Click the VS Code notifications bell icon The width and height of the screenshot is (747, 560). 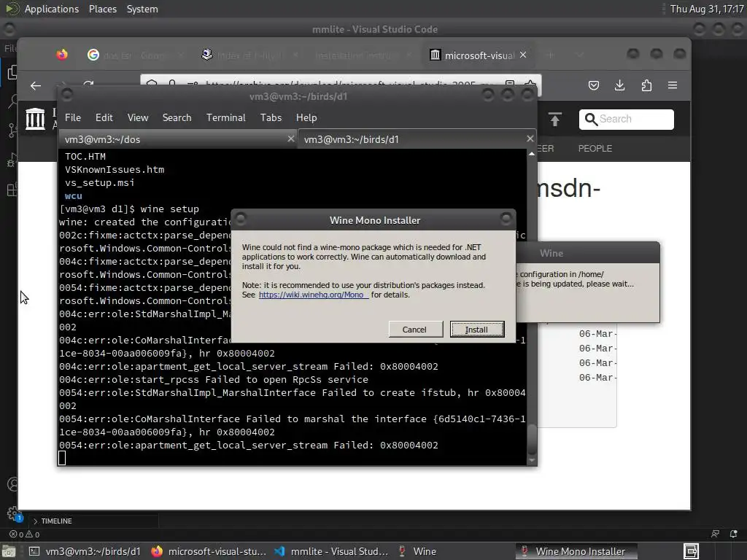click(x=734, y=534)
